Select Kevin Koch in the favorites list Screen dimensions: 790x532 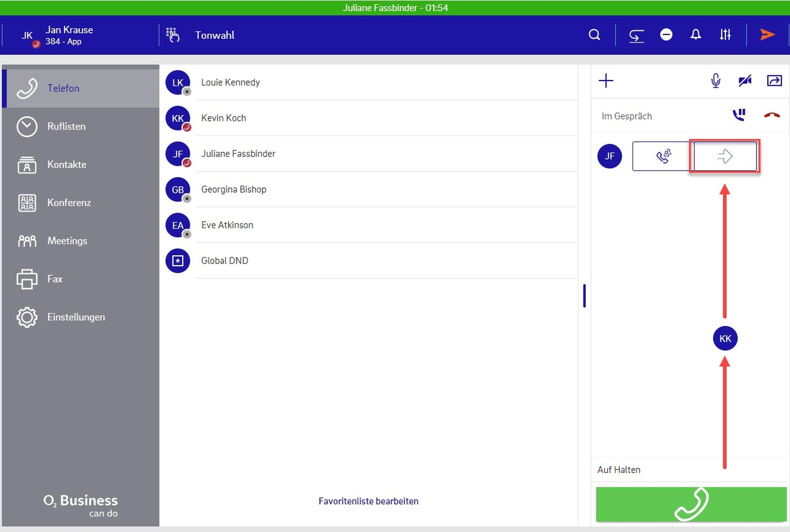click(224, 118)
